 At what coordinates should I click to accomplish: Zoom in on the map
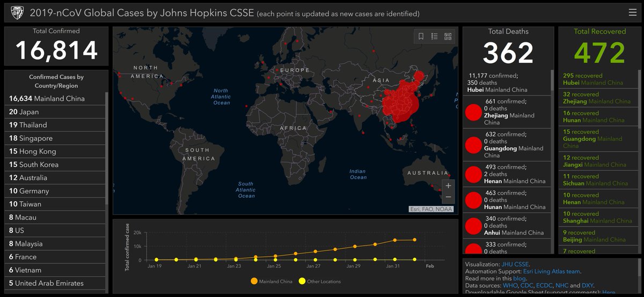[448, 185]
